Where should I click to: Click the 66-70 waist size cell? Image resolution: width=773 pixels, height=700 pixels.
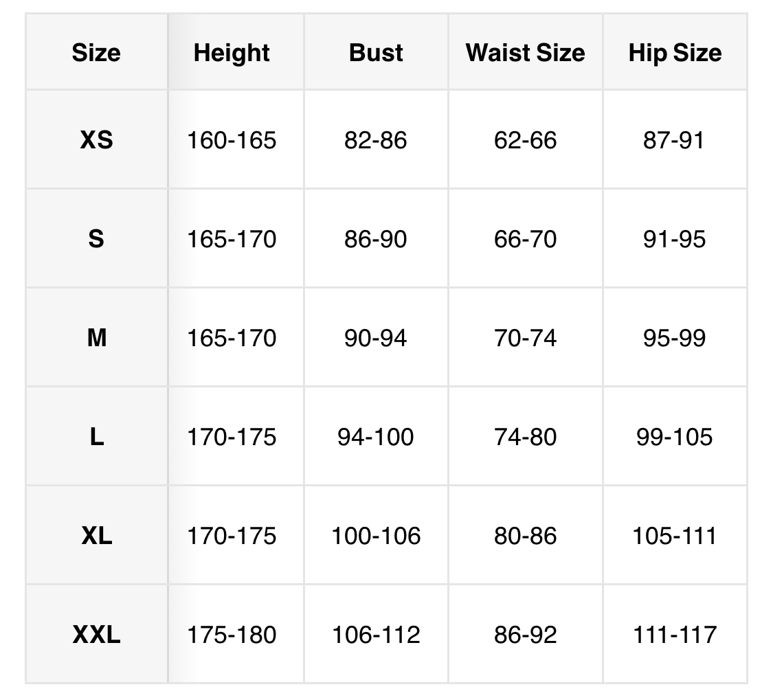(x=525, y=239)
